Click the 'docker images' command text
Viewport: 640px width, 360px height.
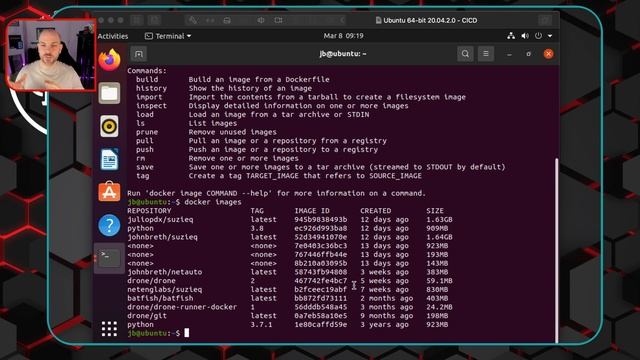(213, 202)
